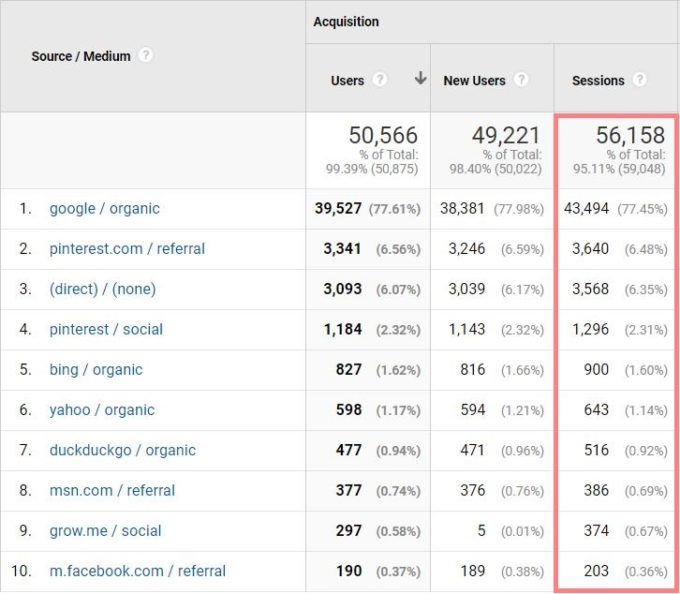Click users value 598 for yahoo
Screen dimensions: 680x594
349,410
